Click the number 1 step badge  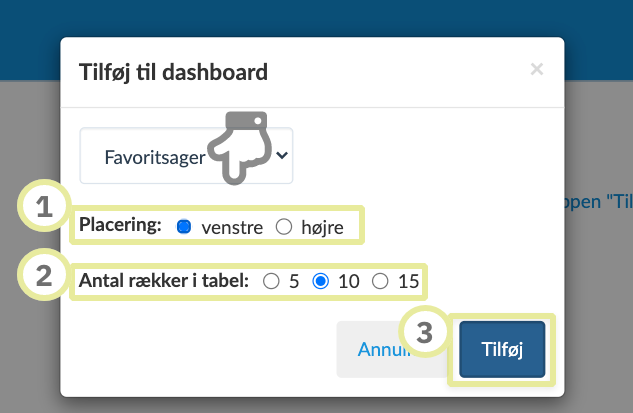pos(44,208)
